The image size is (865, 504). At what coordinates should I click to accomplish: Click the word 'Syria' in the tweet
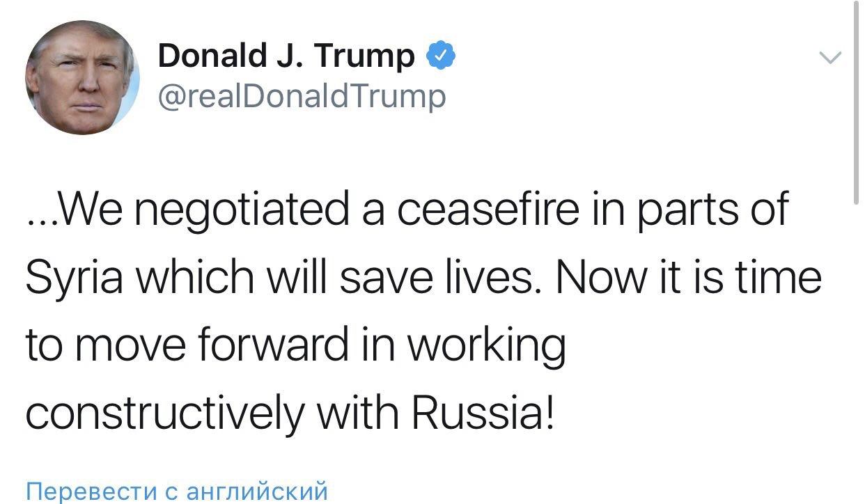pos(77,278)
